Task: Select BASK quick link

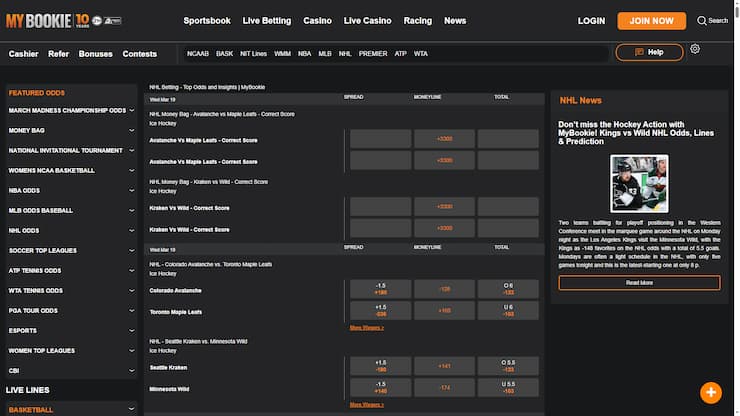Action: point(224,54)
